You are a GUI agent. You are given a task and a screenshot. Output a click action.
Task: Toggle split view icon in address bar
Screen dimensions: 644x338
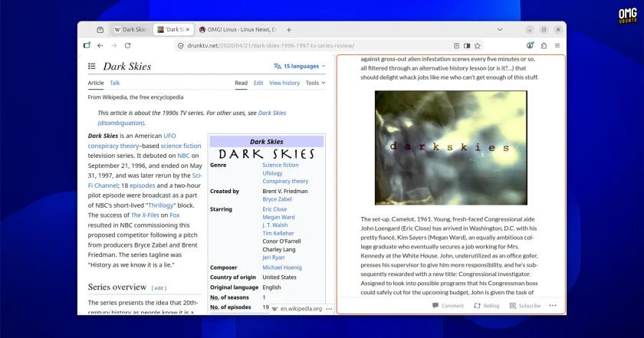coord(467,45)
